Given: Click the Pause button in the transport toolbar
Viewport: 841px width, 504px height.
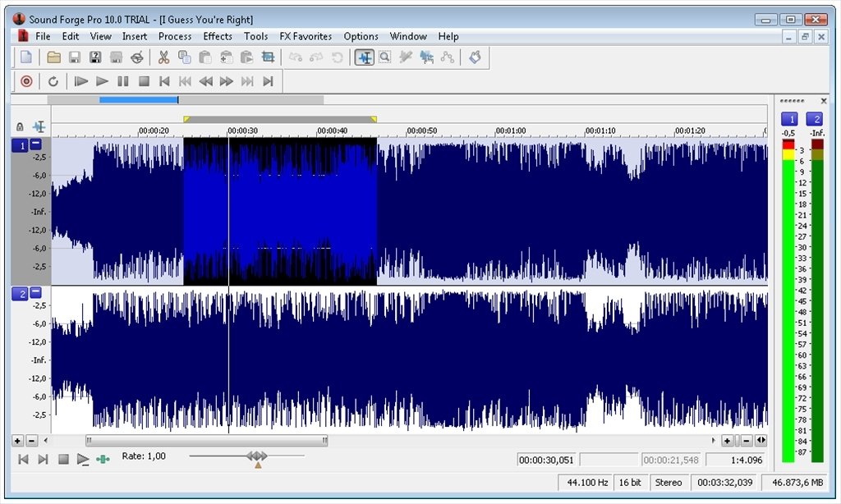Looking at the screenshot, I should coord(123,81).
